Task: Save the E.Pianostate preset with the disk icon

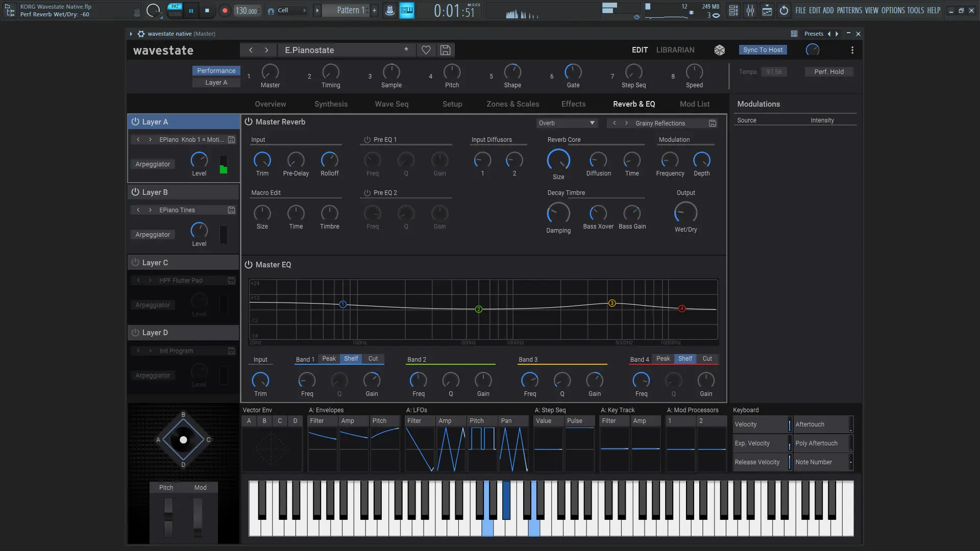Action: 445,50
